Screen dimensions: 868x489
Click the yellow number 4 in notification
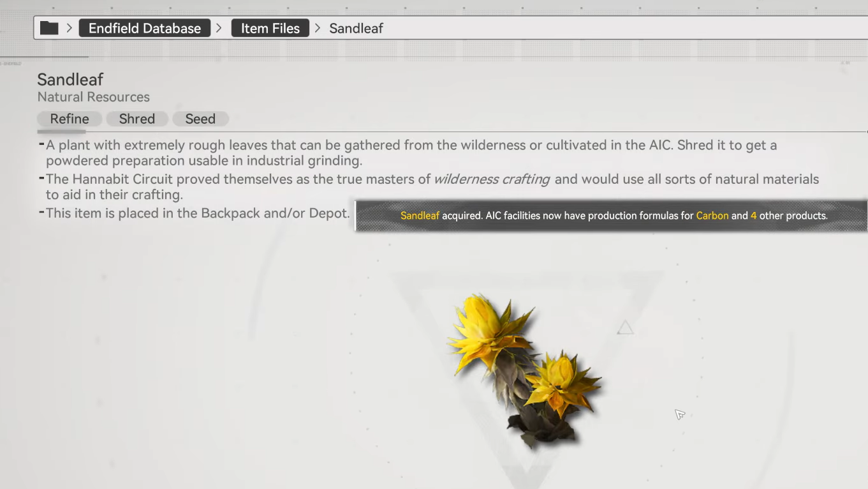(x=753, y=216)
